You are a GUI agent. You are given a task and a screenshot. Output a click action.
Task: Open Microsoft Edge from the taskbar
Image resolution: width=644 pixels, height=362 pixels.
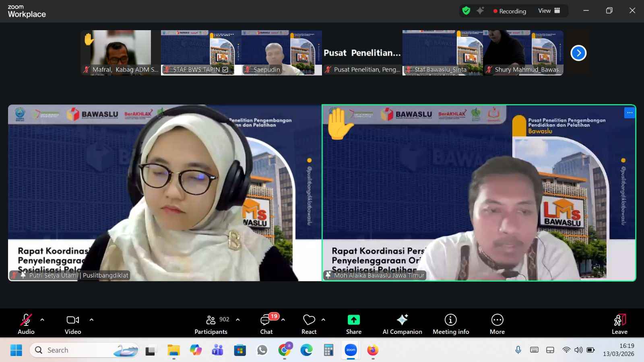306,350
